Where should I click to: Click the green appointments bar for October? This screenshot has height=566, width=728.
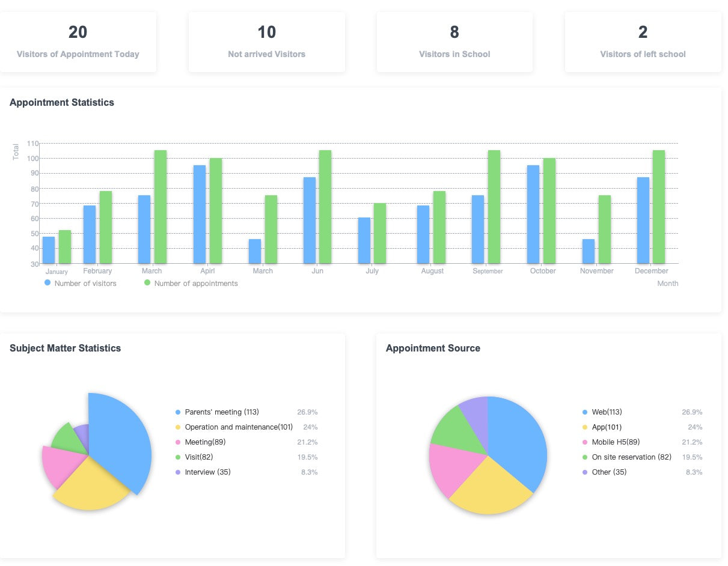tap(549, 211)
